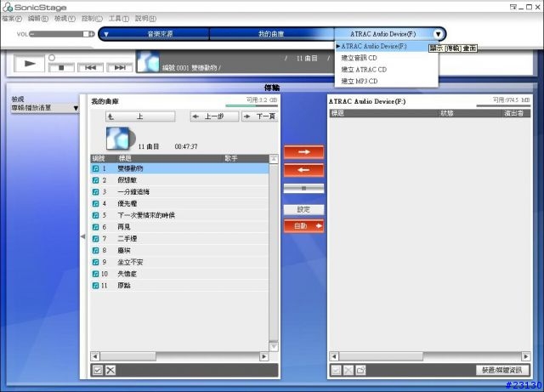Open the View menu
544x392 pixels.
point(65,19)
